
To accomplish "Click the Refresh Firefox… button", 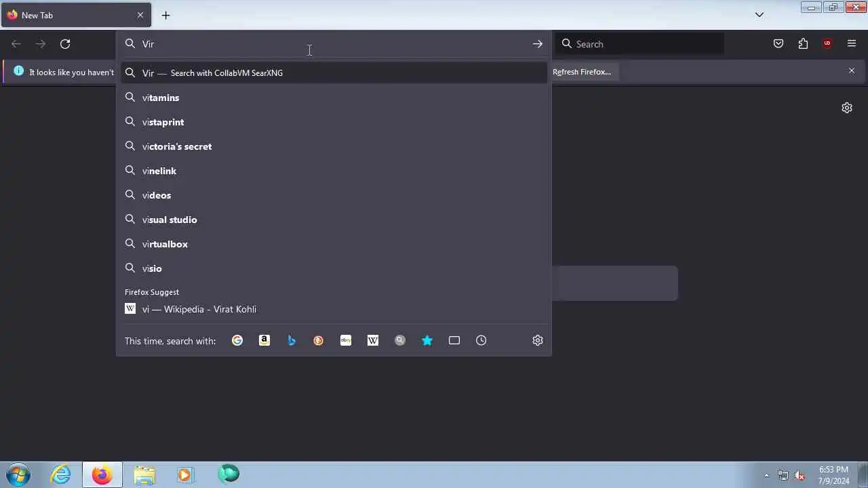I will pos(582,72).
